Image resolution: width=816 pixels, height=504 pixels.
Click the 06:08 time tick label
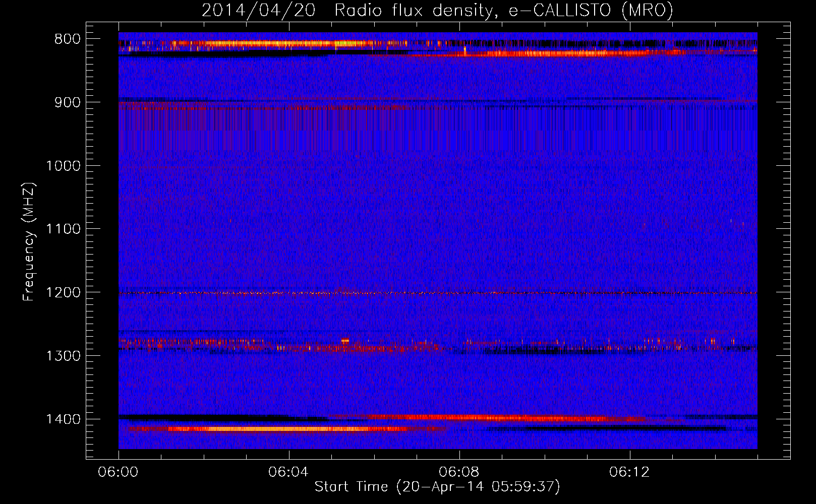[459, 472]
